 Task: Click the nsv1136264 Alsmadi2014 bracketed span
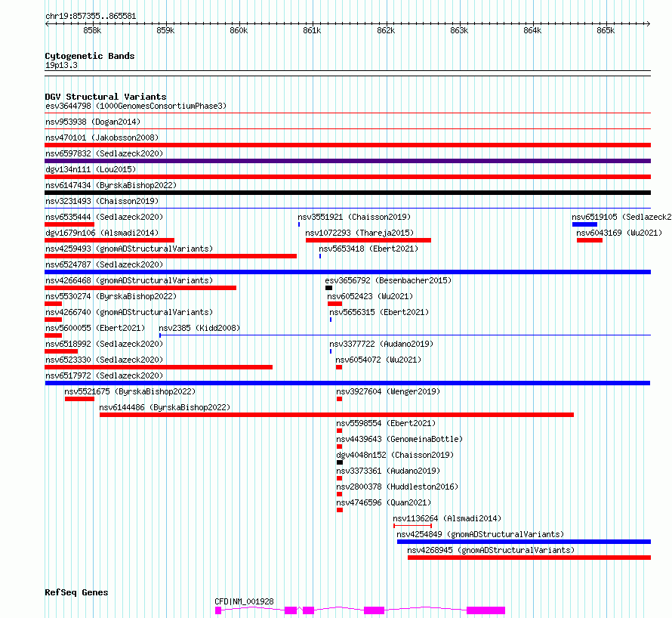tap(412, 525)
